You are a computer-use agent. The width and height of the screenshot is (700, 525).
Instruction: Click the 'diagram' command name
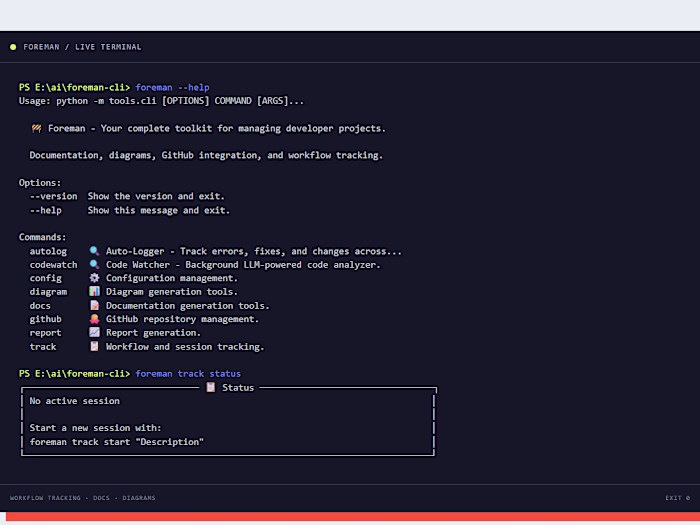pyautogui.click(x=48, y=292)
